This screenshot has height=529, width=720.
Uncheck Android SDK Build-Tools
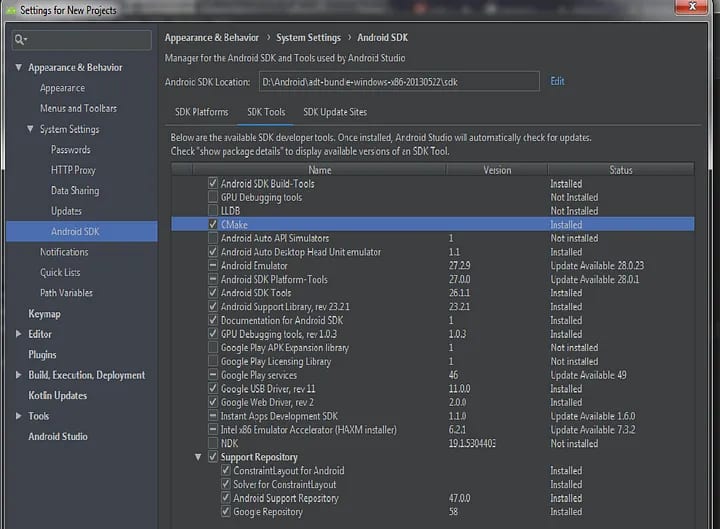(x=213, y=183)
